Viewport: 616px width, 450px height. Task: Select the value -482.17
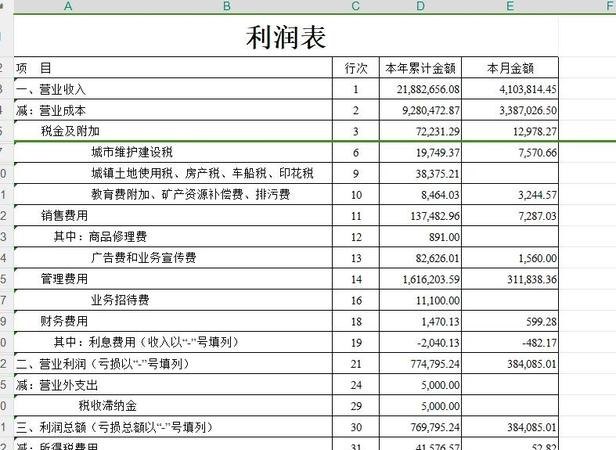539,343
